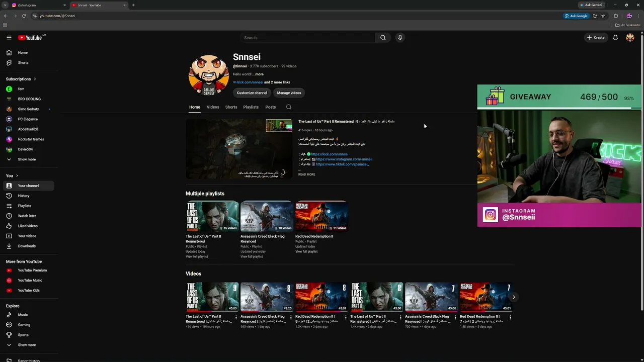
Task: Activate voice search microphone
Action: (x=400, y=38)
